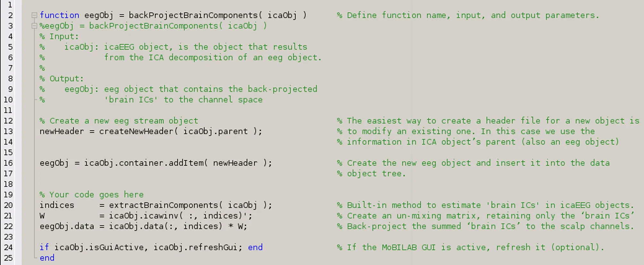
Task: Click the '% Output:' comment line
Action: [x=62, y=79]
